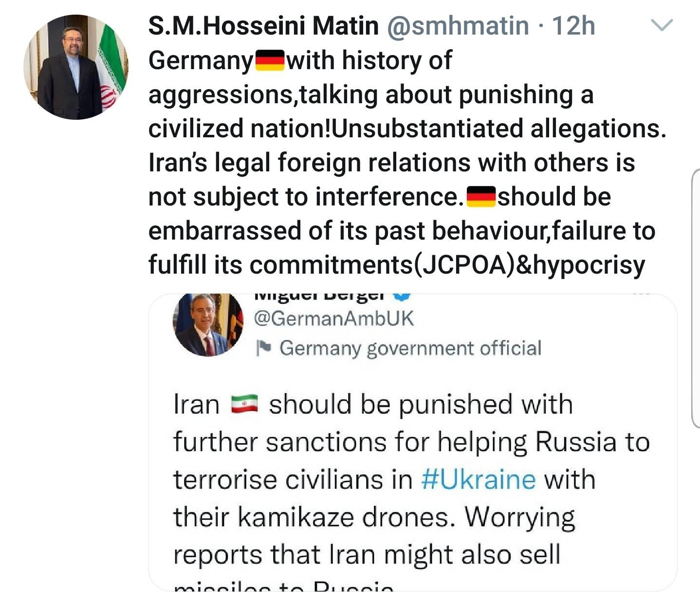The image size is (700, 613).
Task: Click the three-dot menu of quoted tweet
Action: tap(641, 295)
